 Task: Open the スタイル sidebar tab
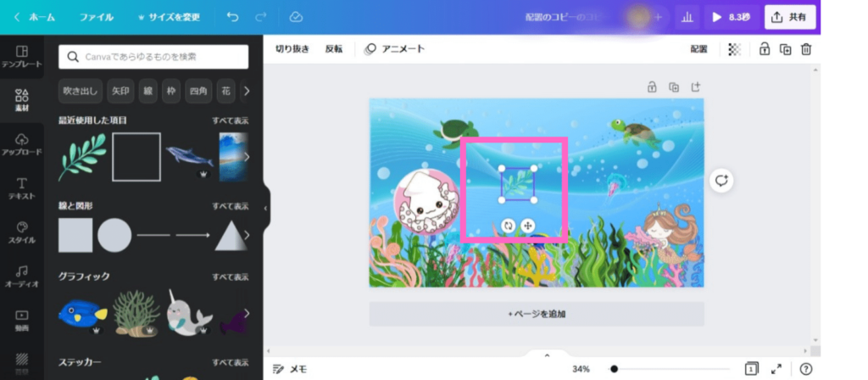21,232
